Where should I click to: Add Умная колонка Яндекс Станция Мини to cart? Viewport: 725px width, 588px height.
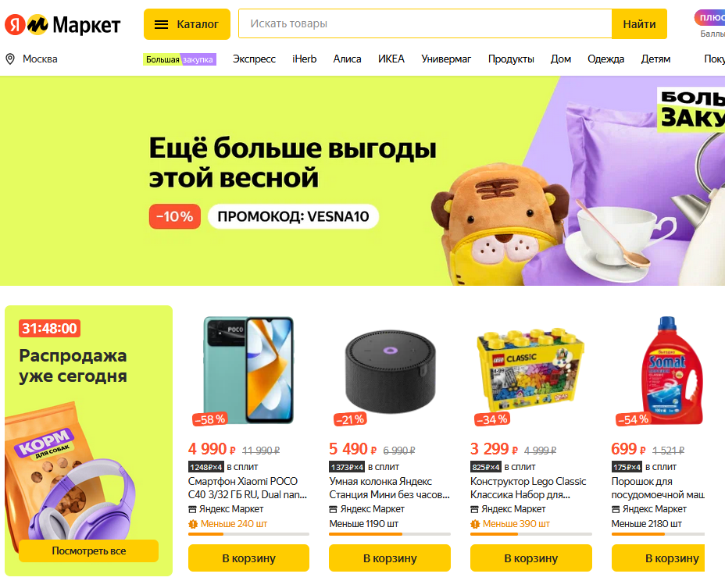[x=390, y=558]
